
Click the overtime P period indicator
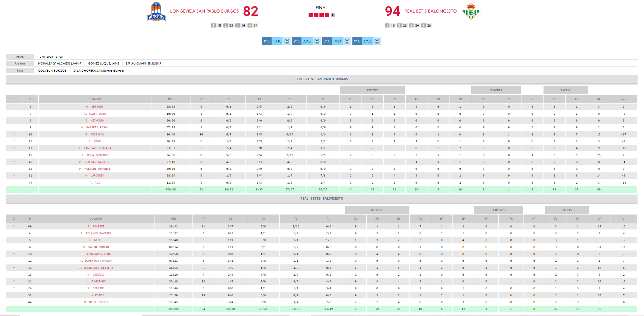(333, 15)
